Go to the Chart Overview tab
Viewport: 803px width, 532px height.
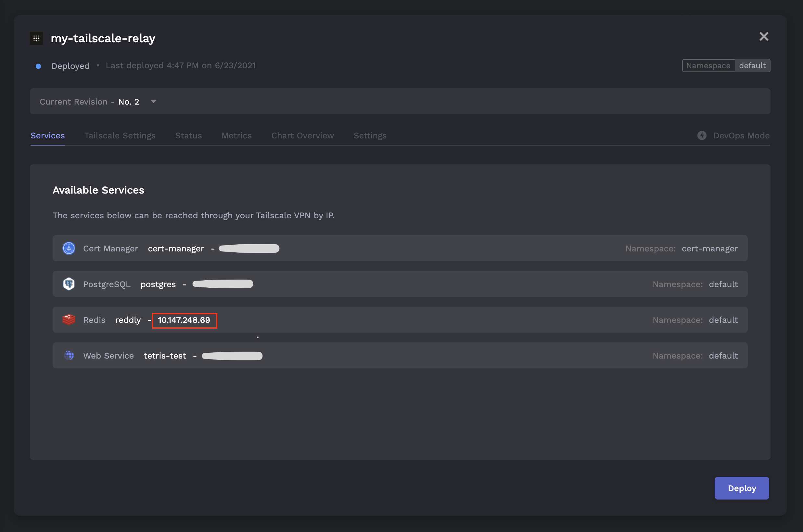click(x=302, y=135)
